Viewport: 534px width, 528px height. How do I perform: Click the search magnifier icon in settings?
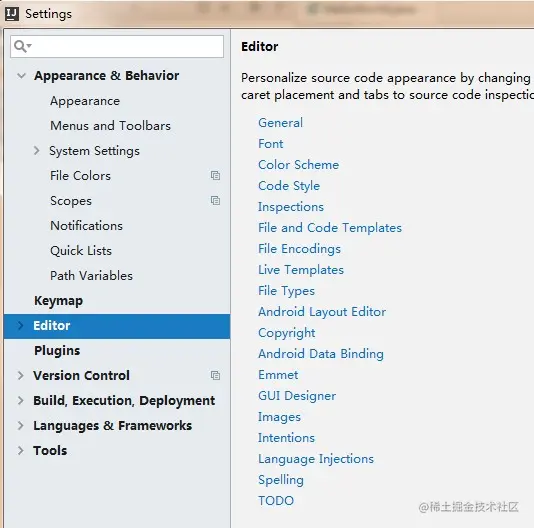click(22, 46)
